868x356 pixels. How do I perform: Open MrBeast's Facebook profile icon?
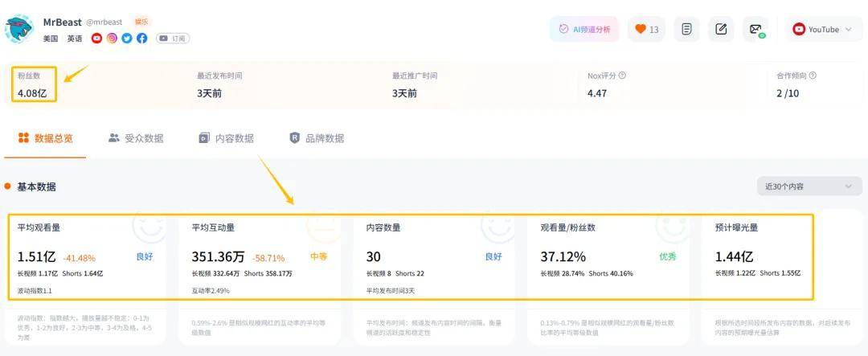[142, 38]
